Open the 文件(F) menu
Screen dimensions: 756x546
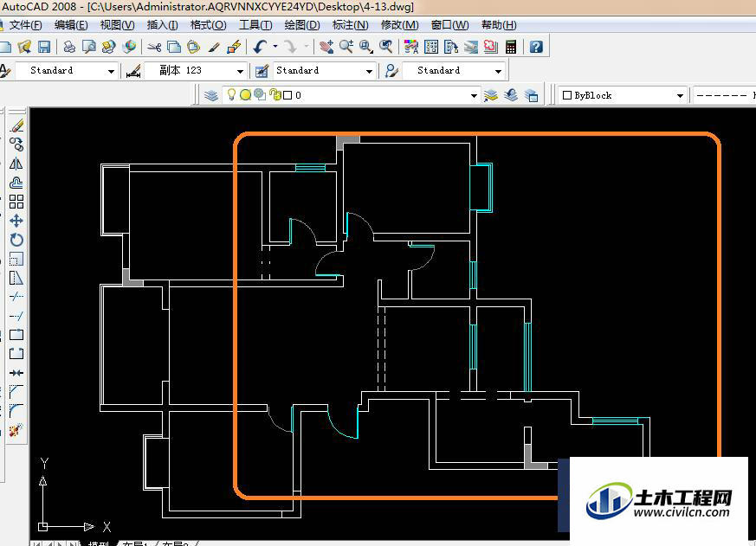tap(26, 25)
